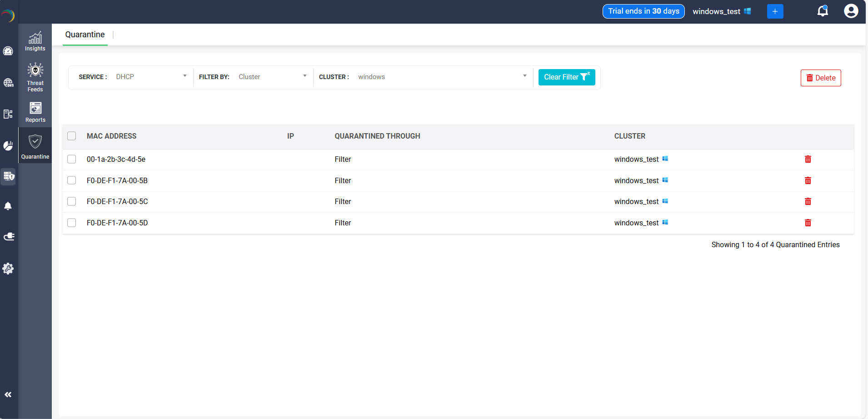Open the server quarantine icon in sidebar
Image resolution: width=868 pixels, height=419 pixels.
click(8, 176)
